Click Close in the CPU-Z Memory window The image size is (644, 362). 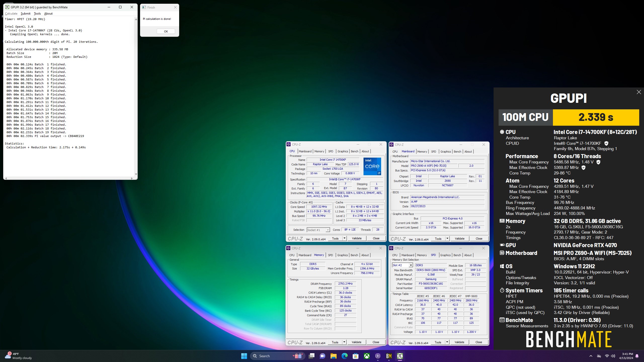376,342
